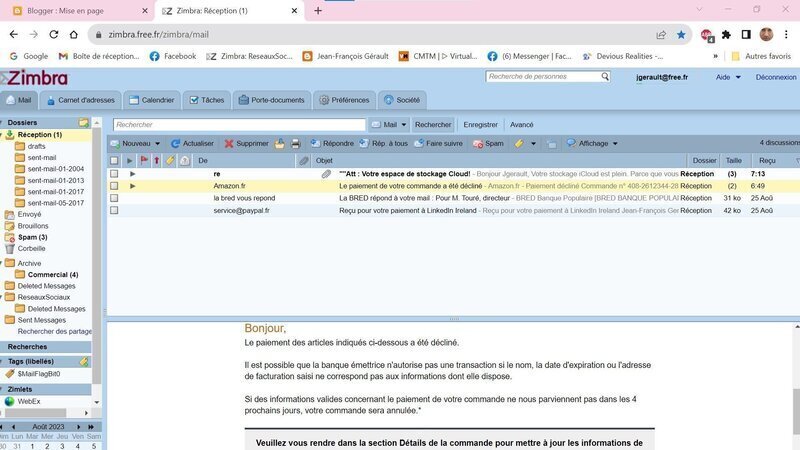Refresh mail with Actualiser

192,143
